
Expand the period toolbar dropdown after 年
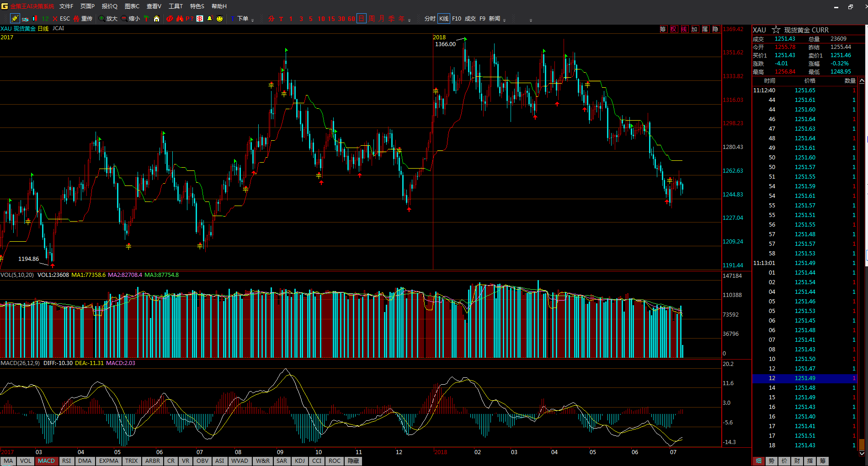[x=409, y=20]
